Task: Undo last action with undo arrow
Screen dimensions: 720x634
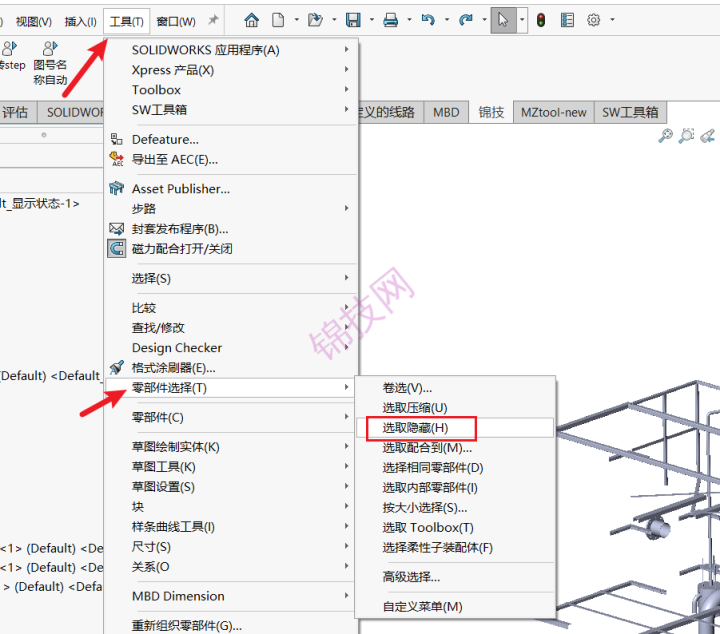Action: coord(428,20)
